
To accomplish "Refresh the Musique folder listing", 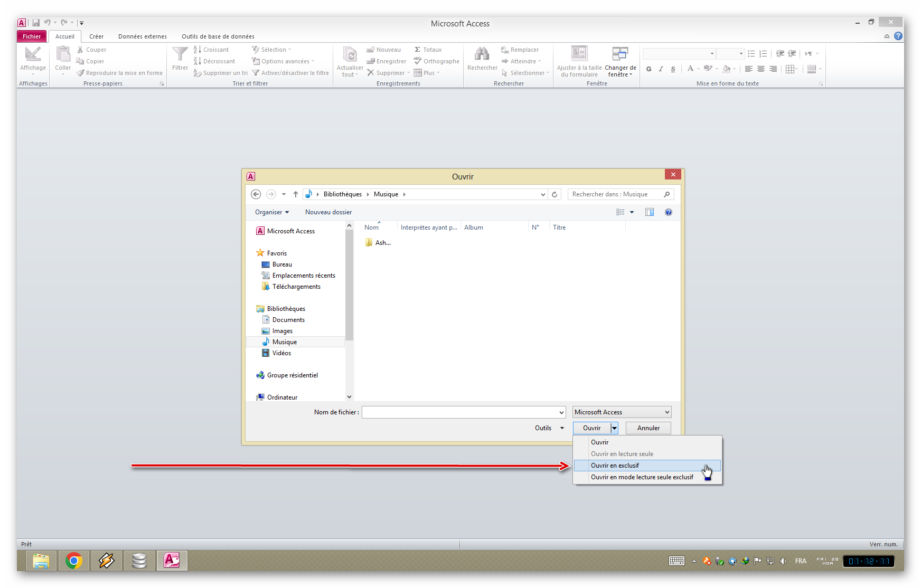I will point(555,194).
